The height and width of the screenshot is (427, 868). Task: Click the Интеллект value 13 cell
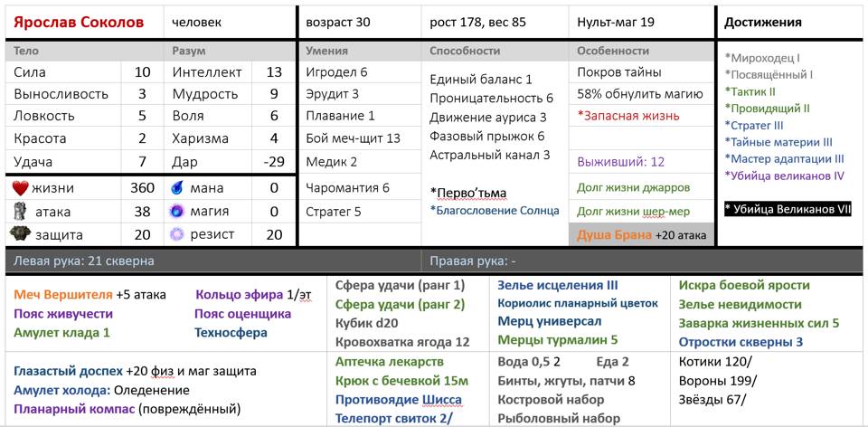274,72
